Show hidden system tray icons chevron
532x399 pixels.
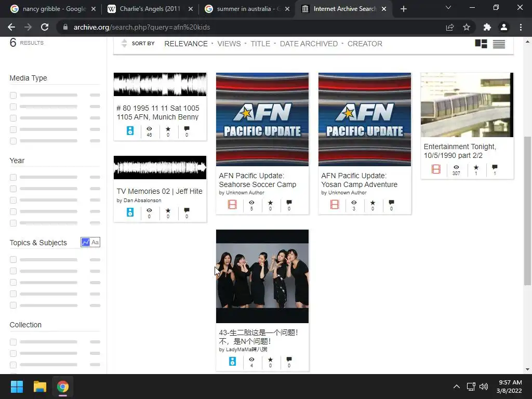457,387
